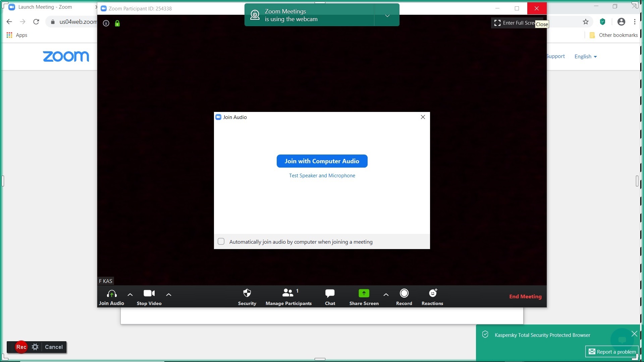The width and height of the screenshot is (644, 362).
Task: Expand audio options arrow next to Join Audio
Action: [x=130, y=295]
